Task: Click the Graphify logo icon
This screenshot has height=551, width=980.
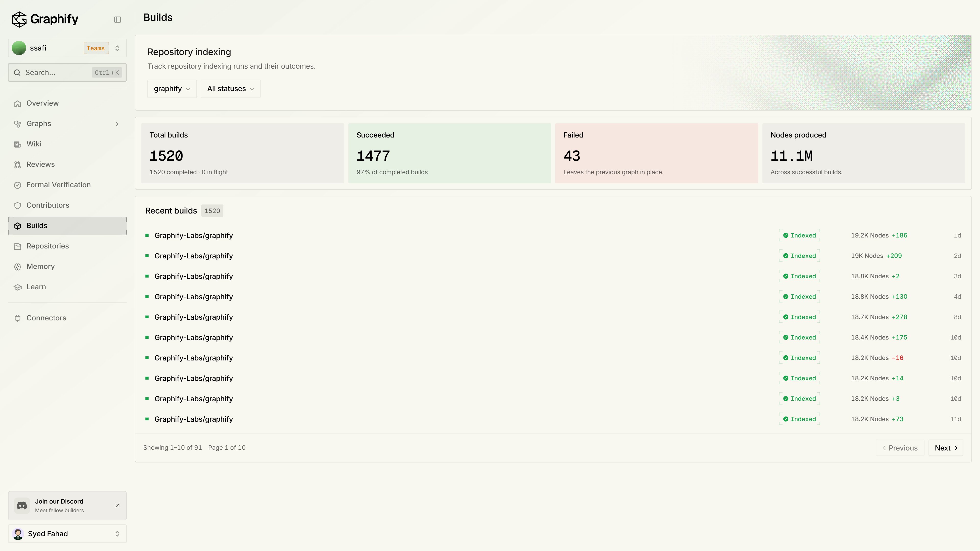Action: tap(19, 19)
